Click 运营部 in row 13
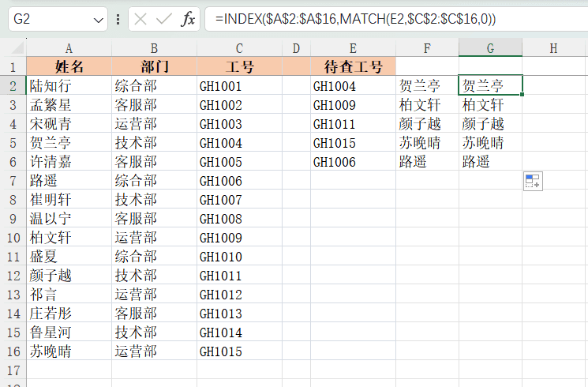 pyautogui.click(x=154, y=295)
